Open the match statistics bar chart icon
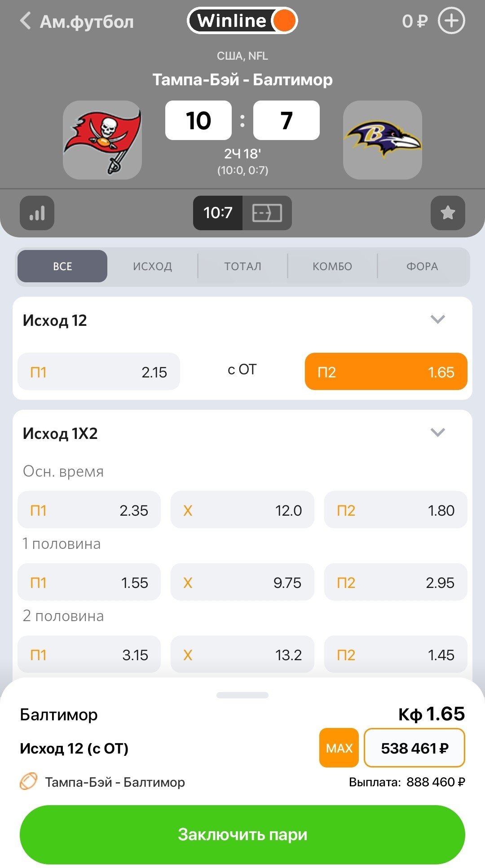485x868 pixels. 37,213
